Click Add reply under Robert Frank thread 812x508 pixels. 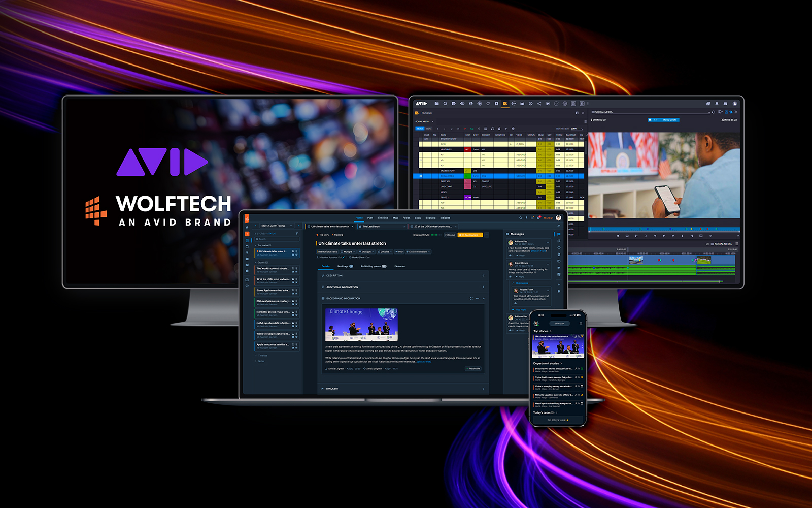tap(519, 310)
